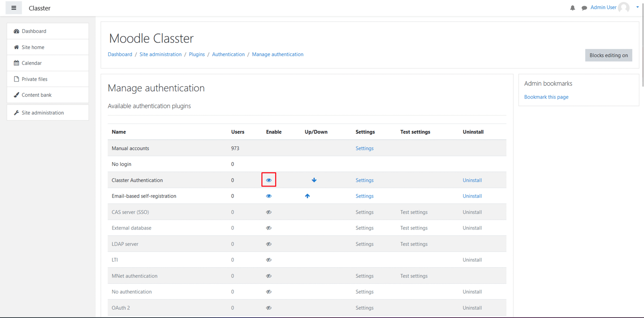
Task: Click the Manage authentication breadcrumb link
Action: [277, 54]
